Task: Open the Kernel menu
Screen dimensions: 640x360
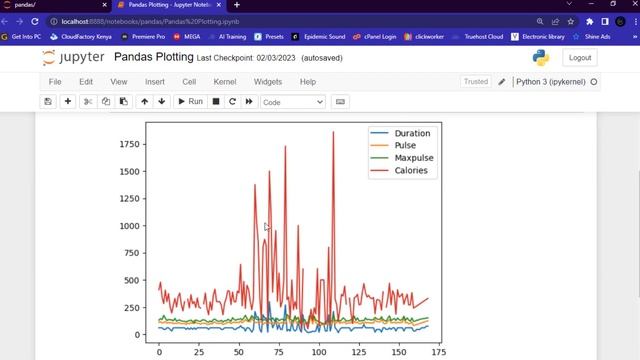Action: [225, 82]
